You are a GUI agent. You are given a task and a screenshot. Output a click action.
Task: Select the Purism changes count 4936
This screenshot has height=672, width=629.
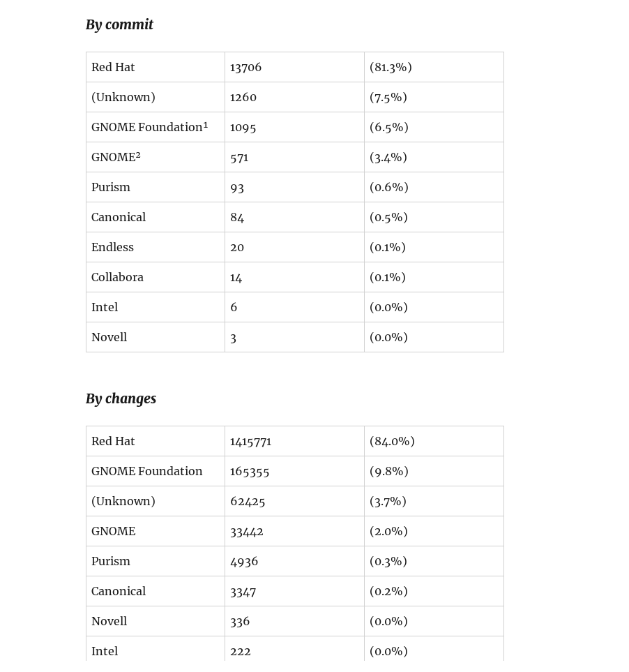[244, 561]
